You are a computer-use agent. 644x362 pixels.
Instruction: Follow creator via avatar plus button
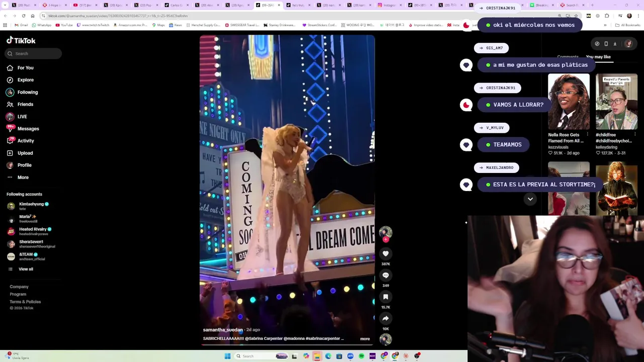[385, 239]
